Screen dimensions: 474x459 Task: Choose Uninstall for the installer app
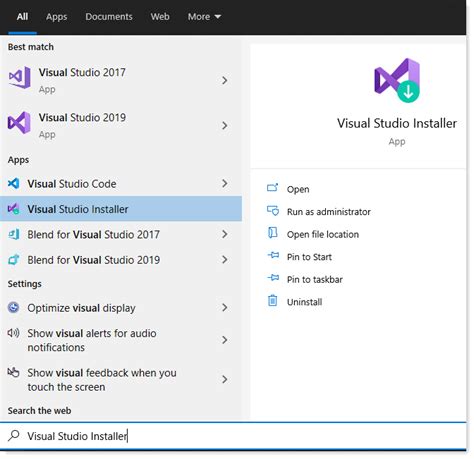click(x=304, y=302)
